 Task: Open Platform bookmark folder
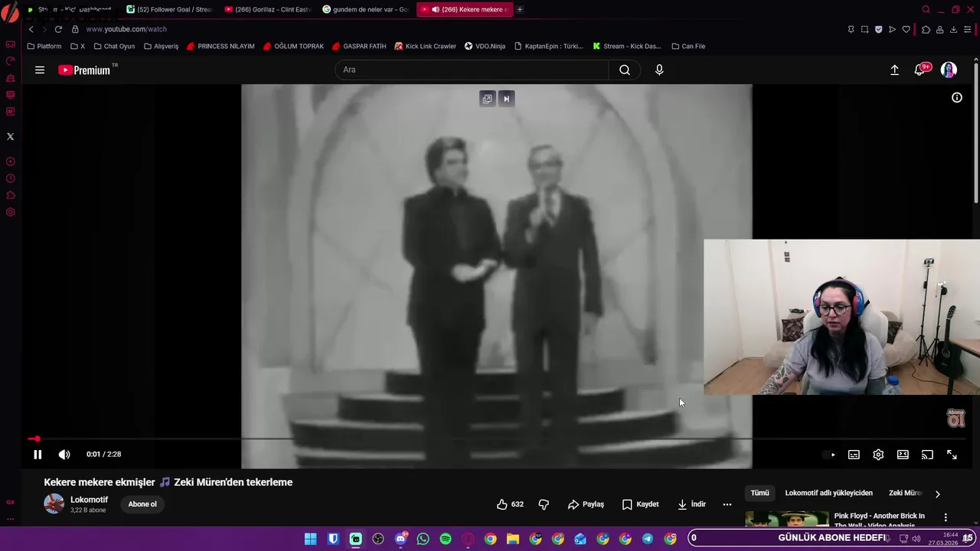(x=44, y=46)
